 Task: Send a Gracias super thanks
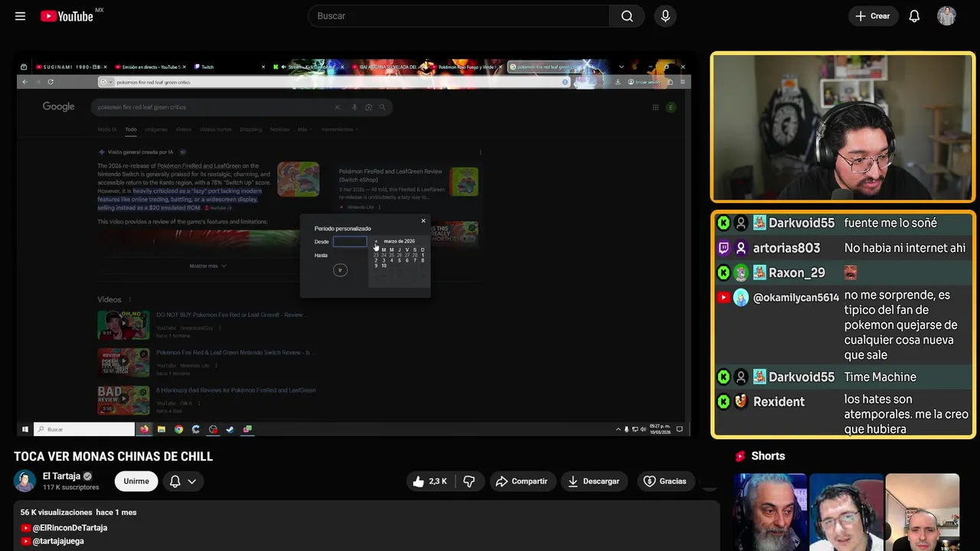coord(665,481)
